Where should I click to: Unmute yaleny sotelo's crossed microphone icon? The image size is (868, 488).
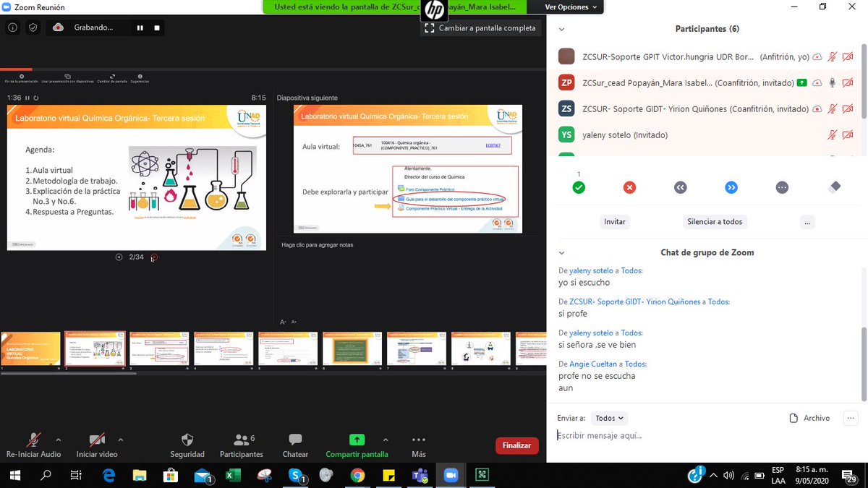pyautogui.click(x=833, y=134)
